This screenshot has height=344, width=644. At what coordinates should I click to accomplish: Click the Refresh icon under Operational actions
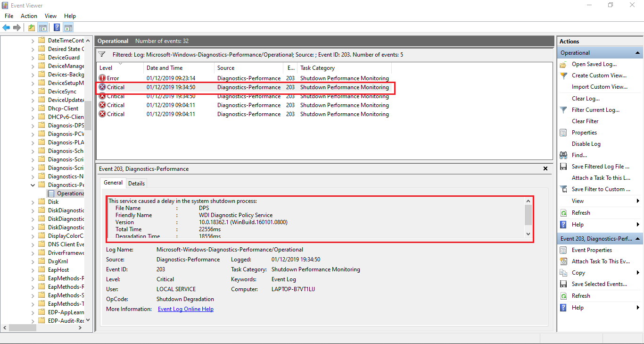563,213
